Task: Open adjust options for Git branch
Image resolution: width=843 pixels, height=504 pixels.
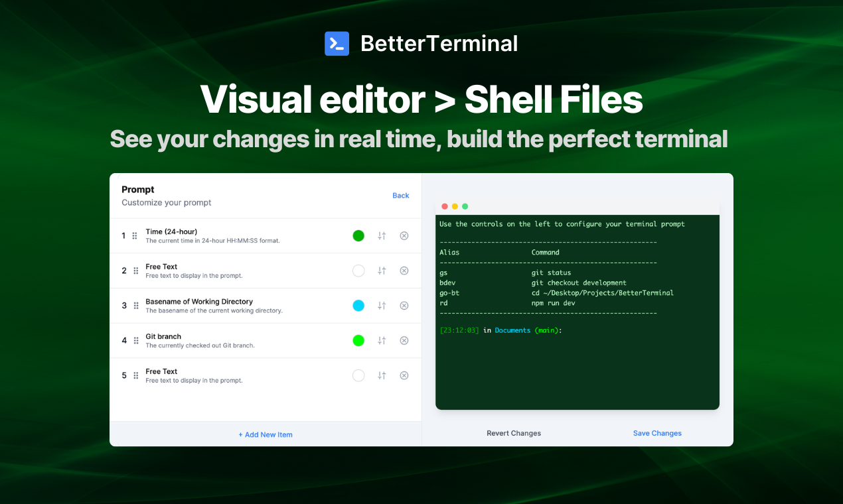Action: point(382,341)
